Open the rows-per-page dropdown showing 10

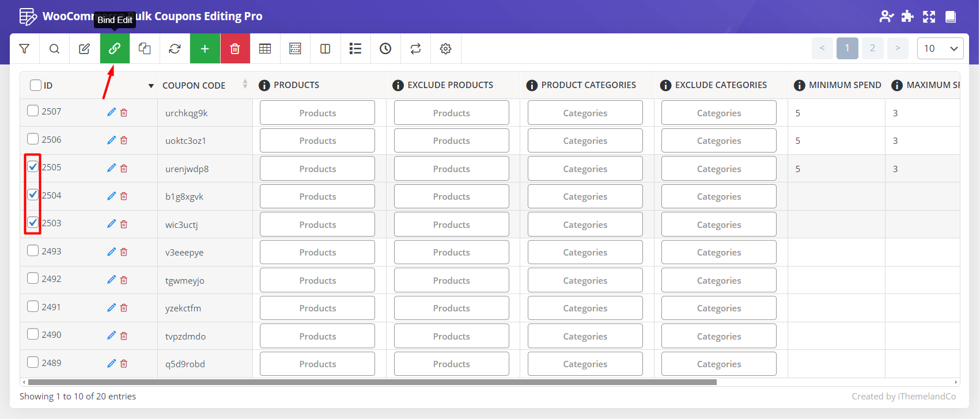[940, 48]
